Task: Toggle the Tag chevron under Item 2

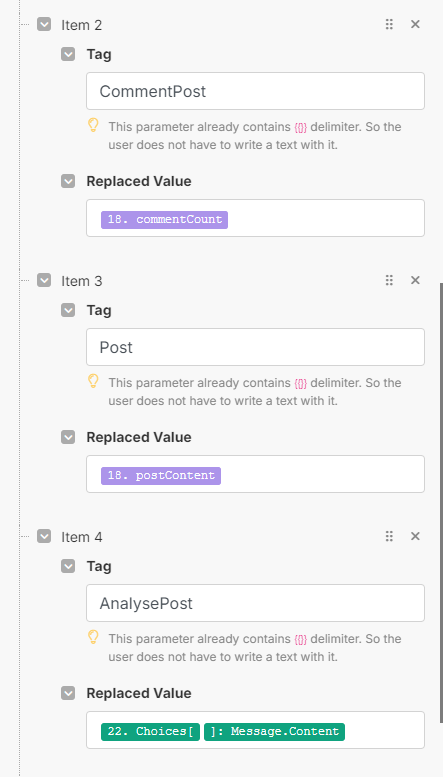Action: pyautogui.click(x=68, y=54)
